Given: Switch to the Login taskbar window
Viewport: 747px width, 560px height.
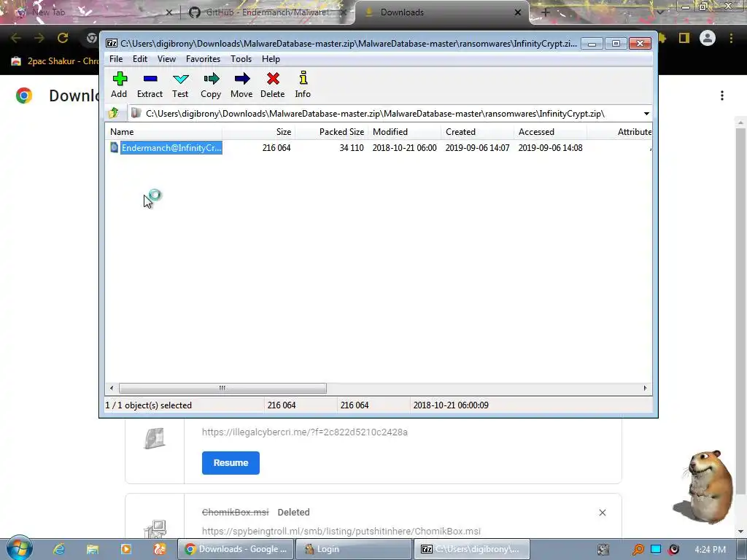Looking at the screenshot, I should [354, 549].
